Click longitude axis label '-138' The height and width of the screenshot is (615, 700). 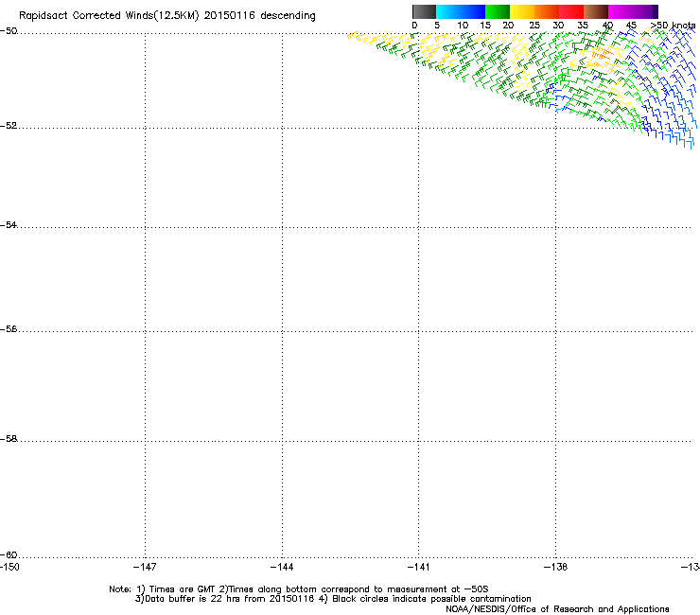[x=555, y=567]
